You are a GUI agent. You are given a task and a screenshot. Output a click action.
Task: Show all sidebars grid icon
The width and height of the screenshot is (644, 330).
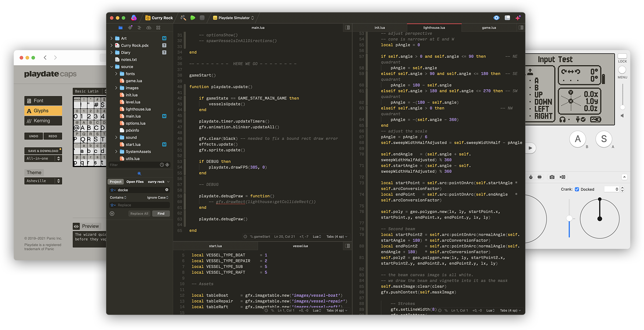(x=158, y=28)
